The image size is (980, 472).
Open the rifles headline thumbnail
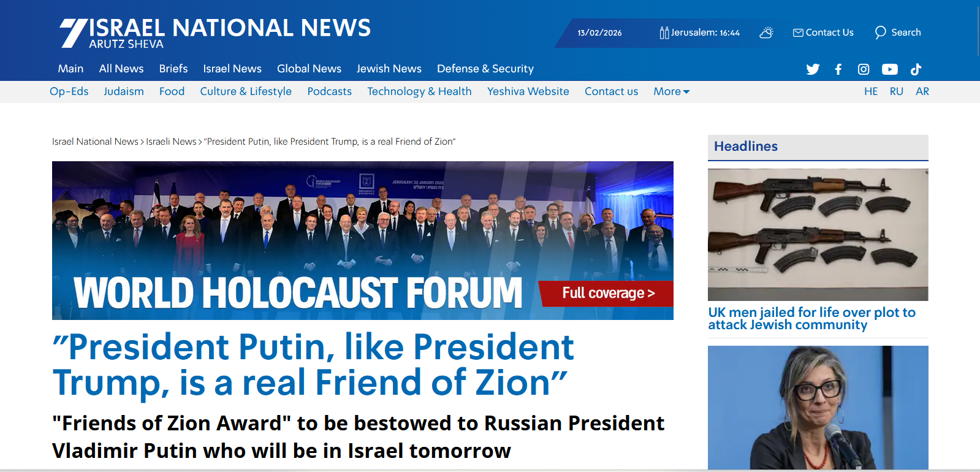(x=818, y=235)
